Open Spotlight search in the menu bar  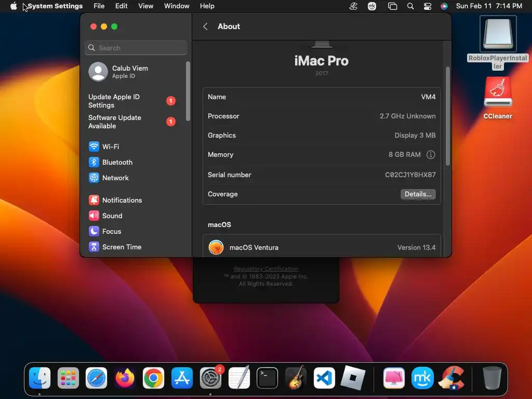tap(410, 6)
